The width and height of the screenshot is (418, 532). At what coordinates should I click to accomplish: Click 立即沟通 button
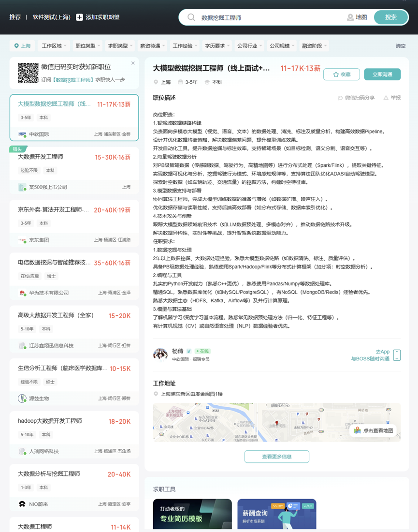(382, 74)
